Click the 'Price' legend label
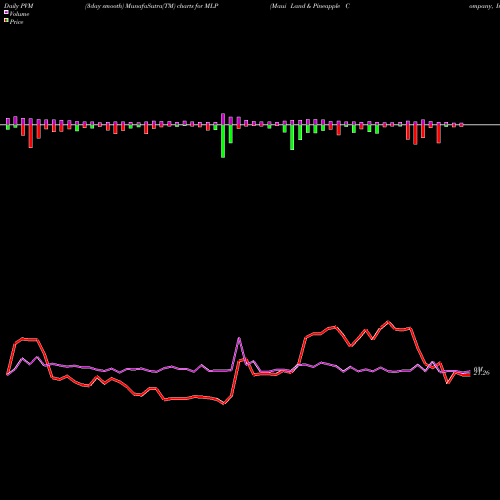The width and height of the screenshot is (500, 500). 16,22
